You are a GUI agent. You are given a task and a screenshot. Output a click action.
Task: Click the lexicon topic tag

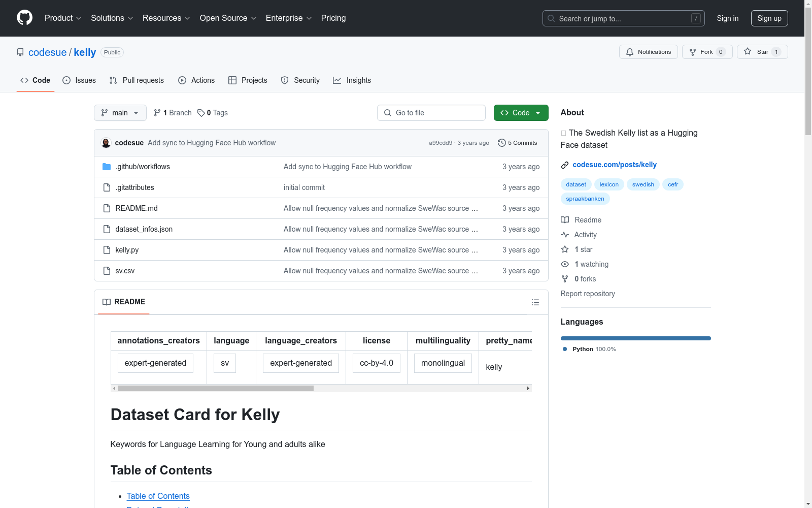click(x=609, y=184)
